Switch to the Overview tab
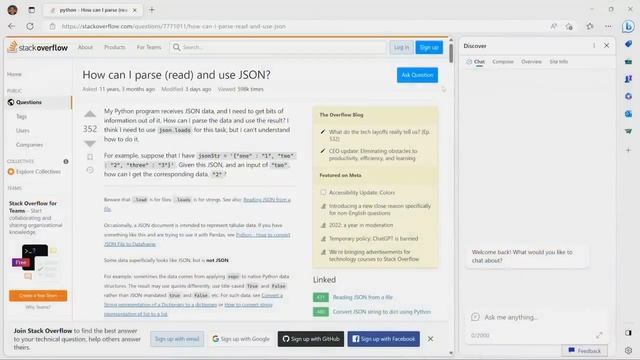This screenshot has width=640, height=360. click(531, 62)
